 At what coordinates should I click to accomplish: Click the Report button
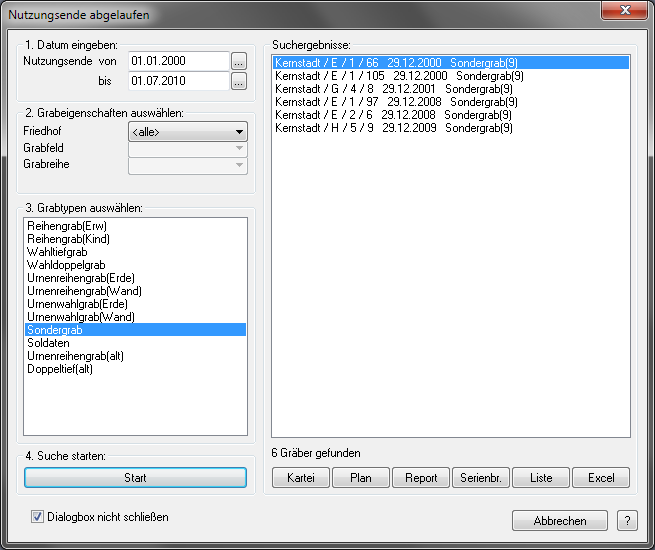pos(421,478)
